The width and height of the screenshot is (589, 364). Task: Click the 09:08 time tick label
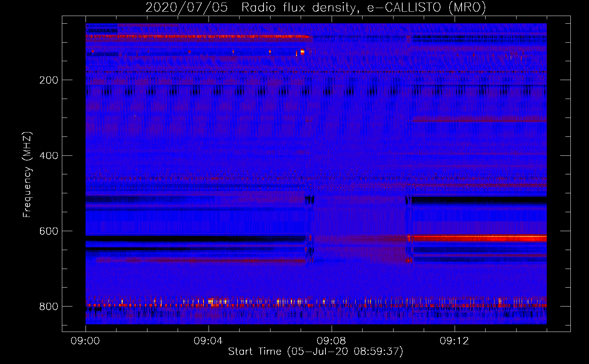pyautogui.click(x=332, y=341)
